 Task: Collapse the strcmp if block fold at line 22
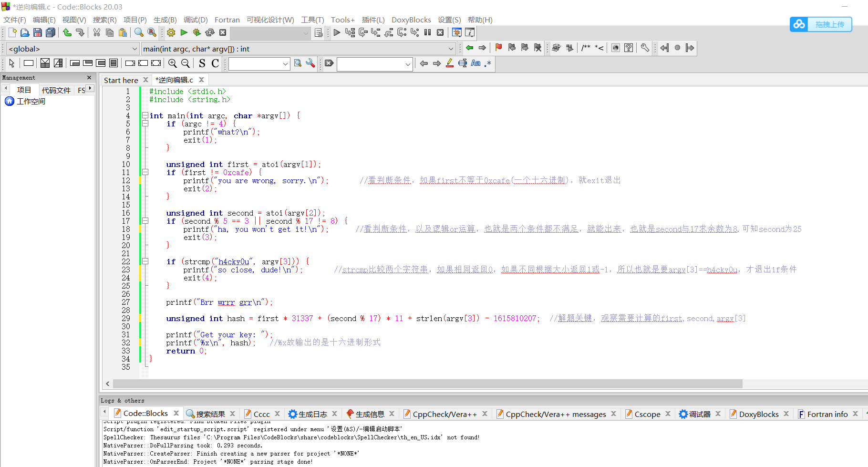click(x=145, y=261)
